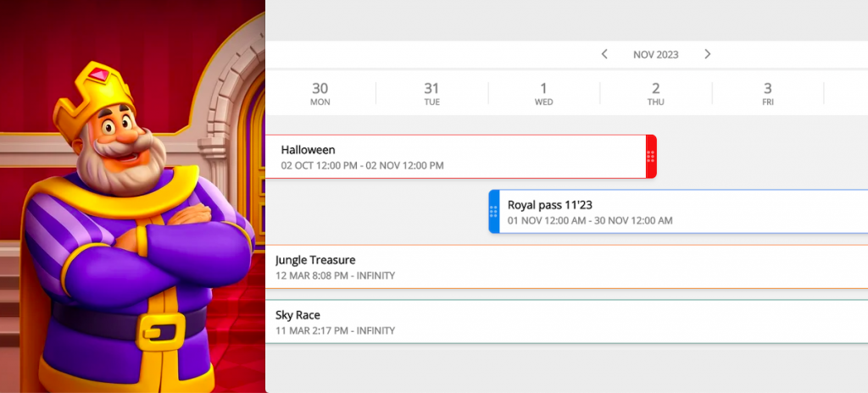Select the 30 MON day column

[x=320, y=93]
